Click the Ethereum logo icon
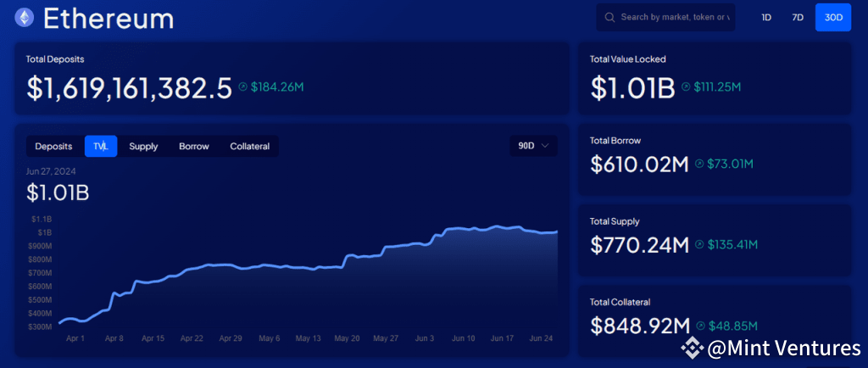The height and width of the screenshot is (368, 868). (x=24, y=18)
